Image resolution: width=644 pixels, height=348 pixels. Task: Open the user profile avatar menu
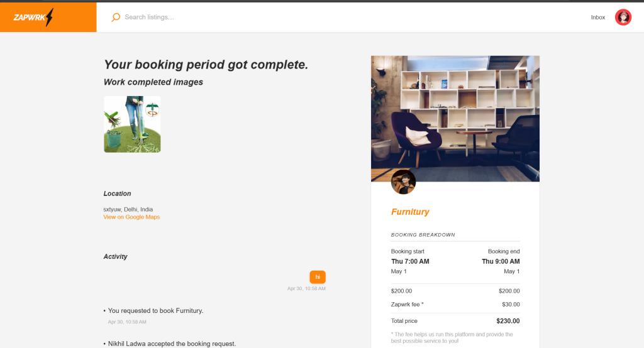click(x=623, y=18)
